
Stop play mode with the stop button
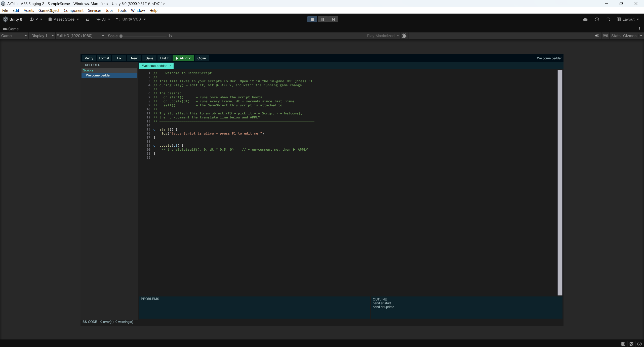coord(312,19)
